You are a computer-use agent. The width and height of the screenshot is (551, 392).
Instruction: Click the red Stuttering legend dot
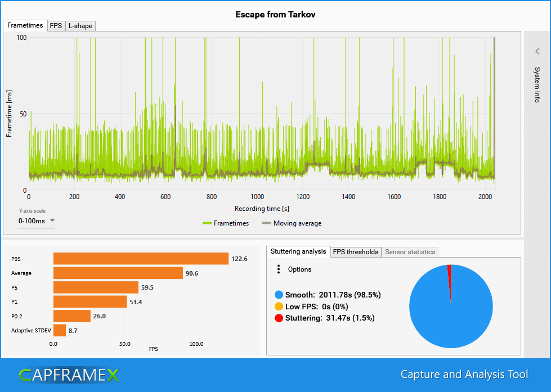[279, 318]
